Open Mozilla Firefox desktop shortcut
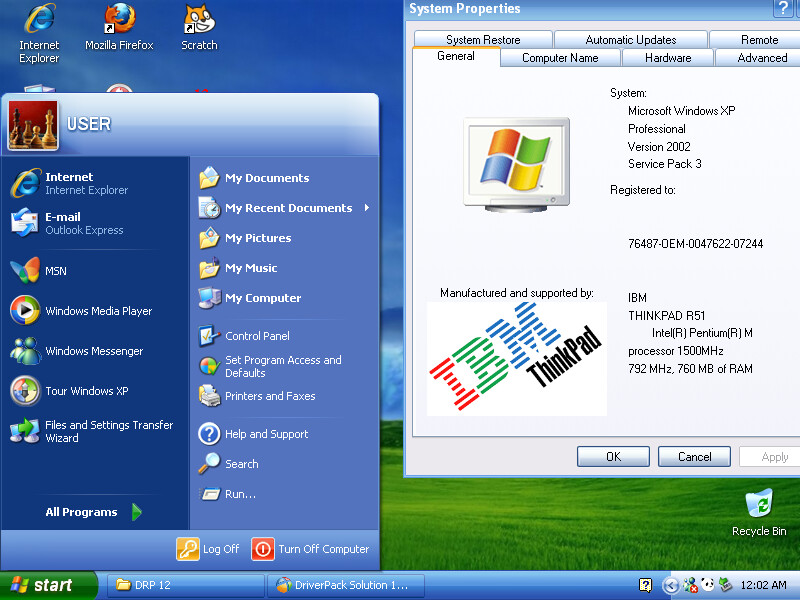 119,27
